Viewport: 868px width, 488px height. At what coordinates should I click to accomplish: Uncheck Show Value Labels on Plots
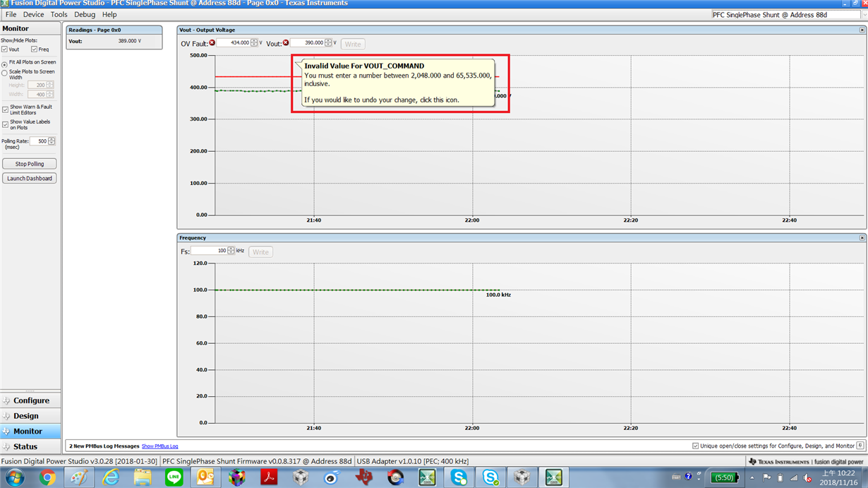[5, 124]
